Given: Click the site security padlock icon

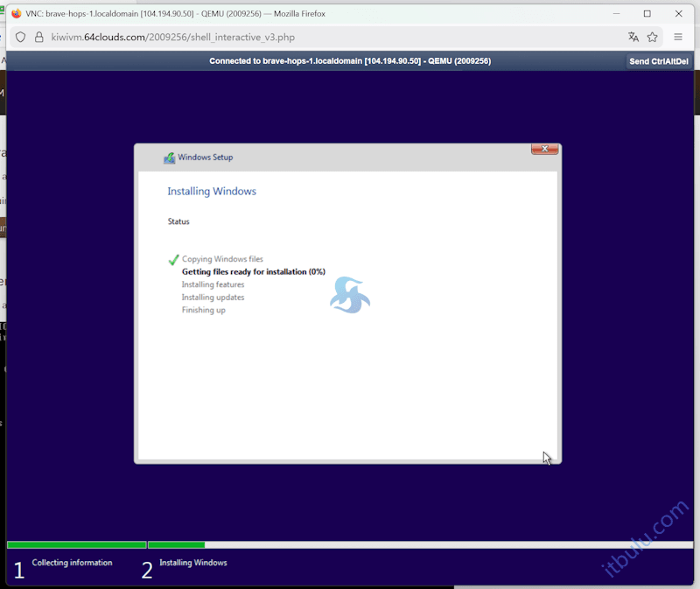Looking at the screenshot, I should coord(39,38).
